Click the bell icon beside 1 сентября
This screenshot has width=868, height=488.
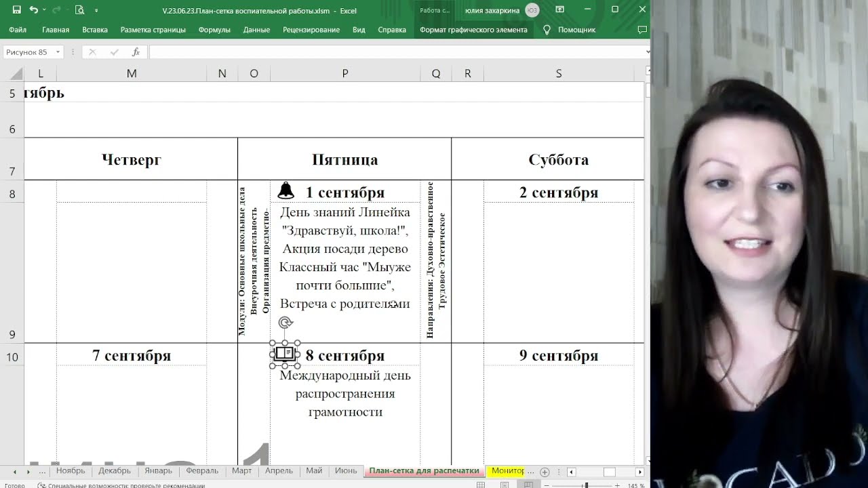[286, 190]
